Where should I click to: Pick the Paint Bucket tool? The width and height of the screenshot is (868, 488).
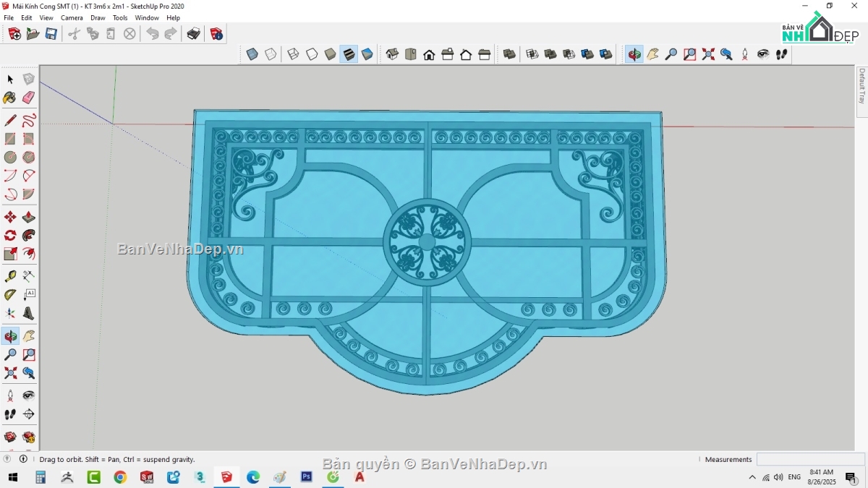pos(10,98)
